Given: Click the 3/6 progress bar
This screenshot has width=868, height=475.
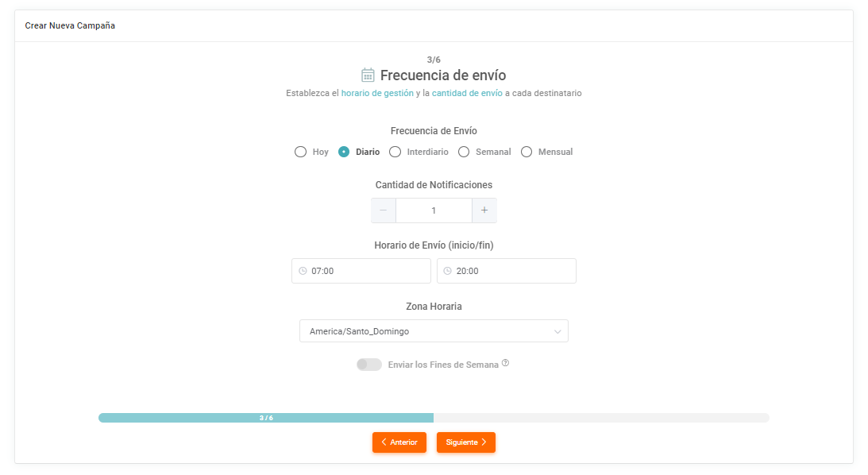Looking at the screenshot, I should pos(433,418).
